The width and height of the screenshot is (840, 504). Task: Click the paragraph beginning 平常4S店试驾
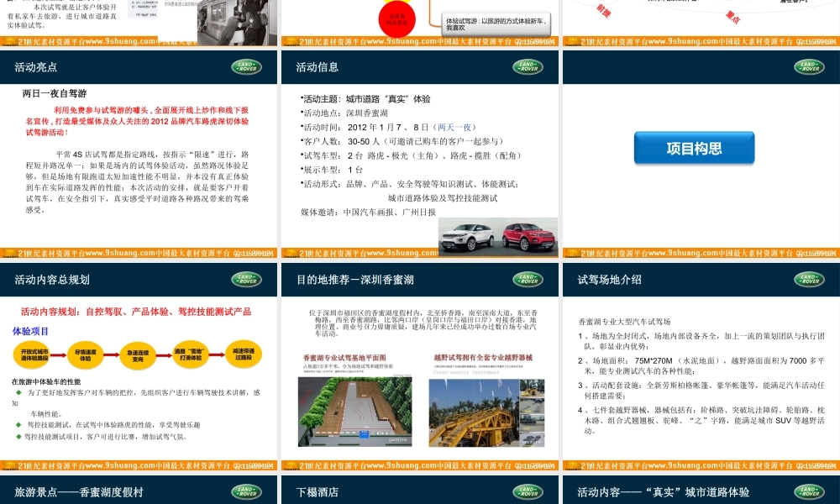[137, 182]
